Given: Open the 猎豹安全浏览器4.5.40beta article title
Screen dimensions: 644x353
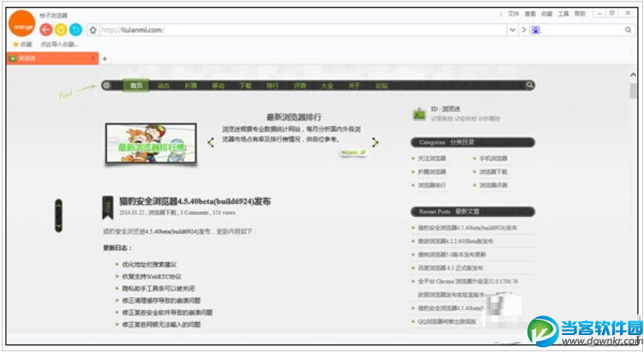Looking at the screenshot, I should (x=196, y=201).
